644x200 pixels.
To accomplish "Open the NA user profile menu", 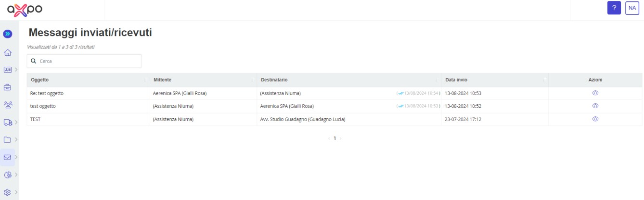I will click(632, 8).
